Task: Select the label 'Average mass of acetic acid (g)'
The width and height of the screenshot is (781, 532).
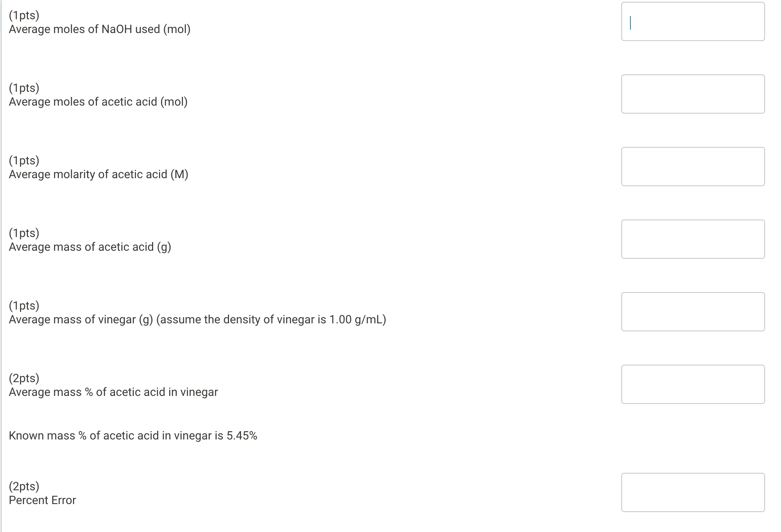Action: coord(89,247)
